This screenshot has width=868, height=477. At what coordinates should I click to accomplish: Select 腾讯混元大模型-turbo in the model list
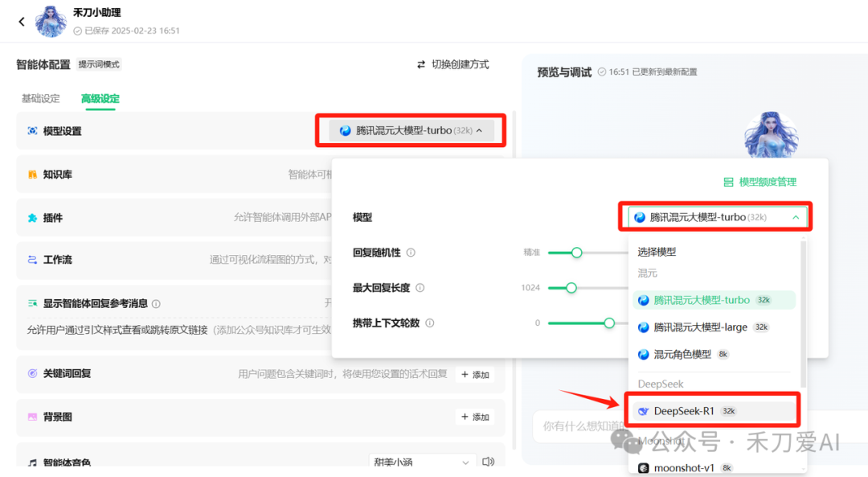pos(714,300)
